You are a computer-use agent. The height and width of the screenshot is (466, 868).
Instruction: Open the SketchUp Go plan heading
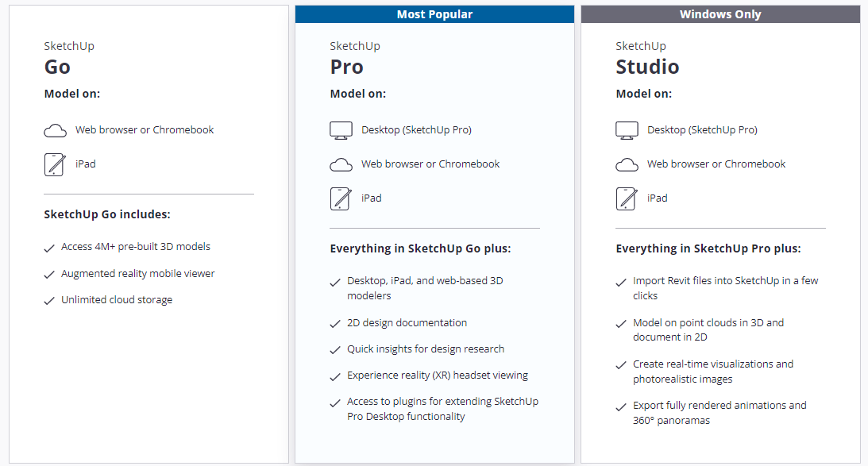[x=69, y=58]
